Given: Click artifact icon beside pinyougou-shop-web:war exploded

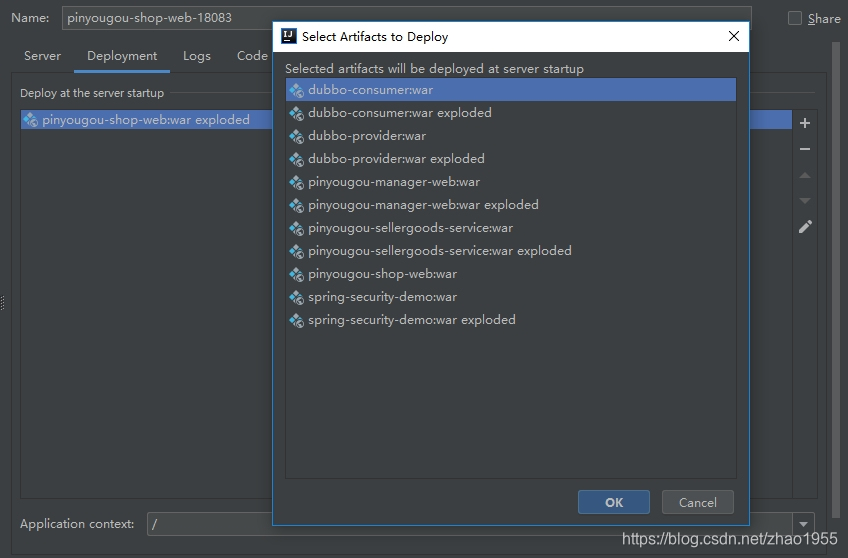Looking at the screenshot, I should pos(31,119).
